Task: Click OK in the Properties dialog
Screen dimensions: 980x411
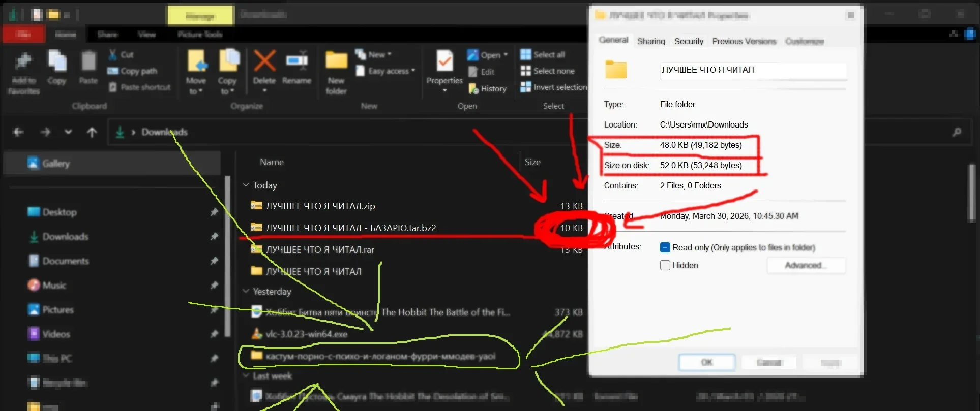Action: (x=707, y=362)
